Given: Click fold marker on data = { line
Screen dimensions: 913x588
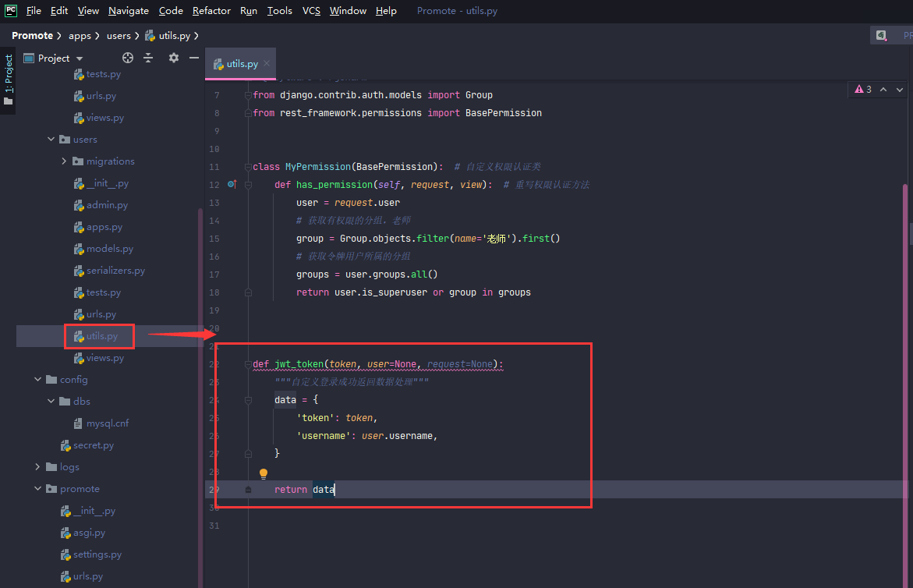Looking at the screenshot, I should (248, 400).
